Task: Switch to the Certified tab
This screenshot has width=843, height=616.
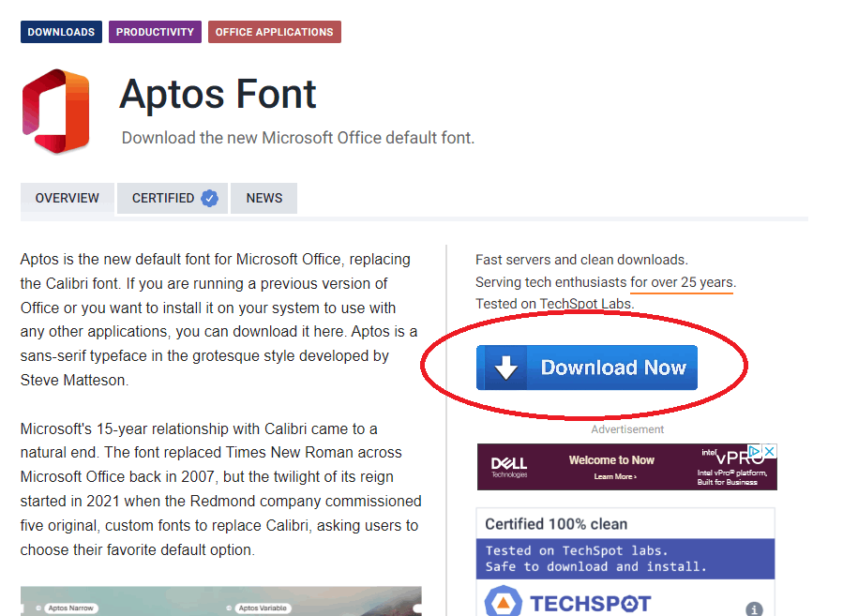Action: (x=172, y=199)
